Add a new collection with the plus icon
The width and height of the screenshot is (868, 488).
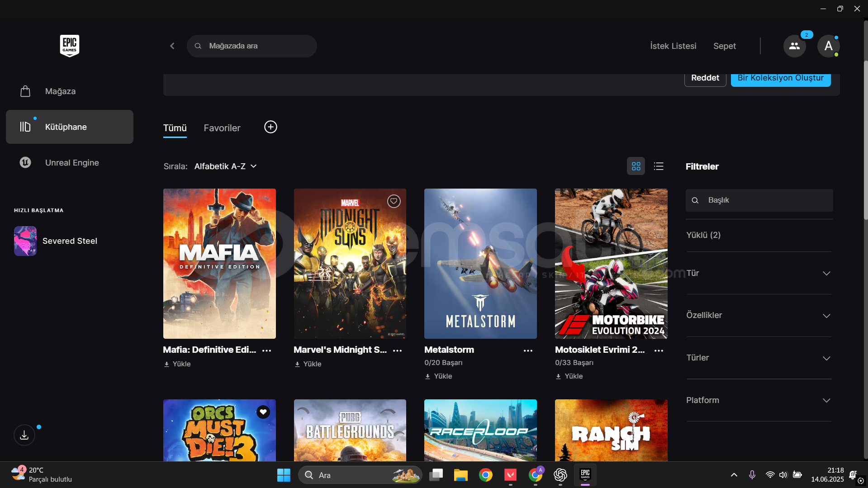(270, 127)
